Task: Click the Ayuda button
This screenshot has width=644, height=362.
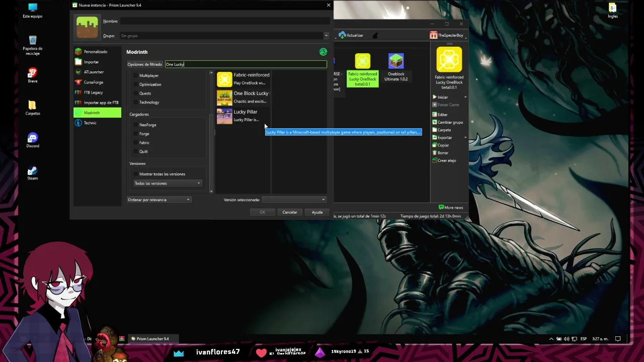Action: [x=317, y=212]
